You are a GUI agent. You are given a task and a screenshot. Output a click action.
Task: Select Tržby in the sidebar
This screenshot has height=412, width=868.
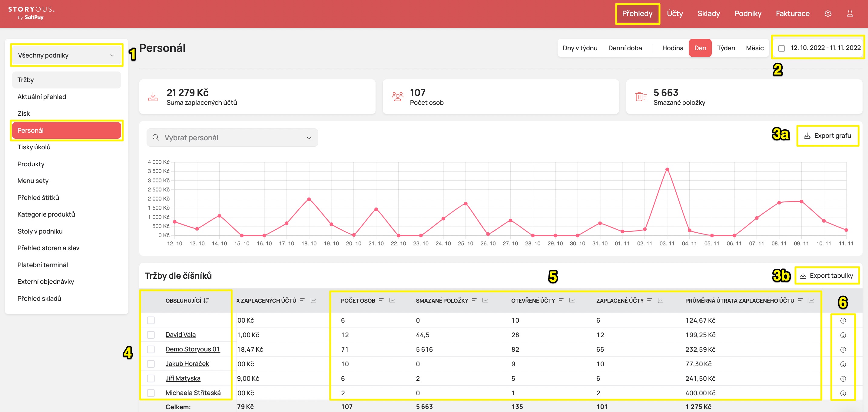pos(66,80)
